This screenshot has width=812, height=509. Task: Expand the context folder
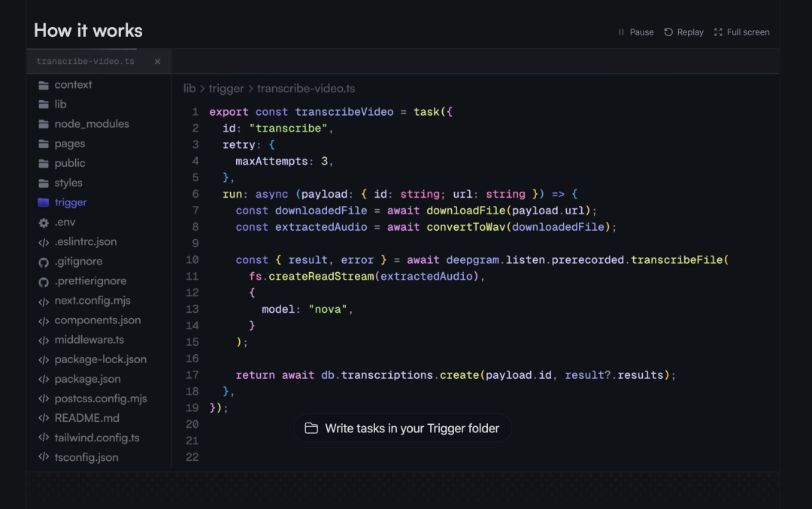click(x=73, y=85)
